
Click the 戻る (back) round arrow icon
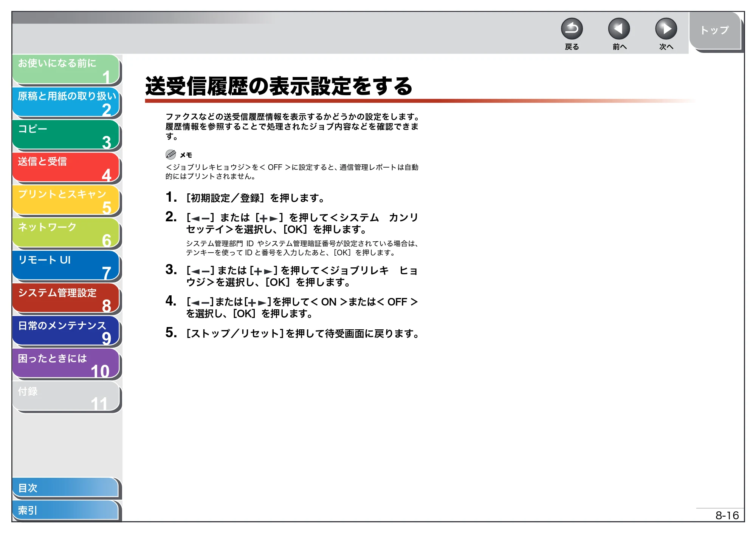coord(572,29)
